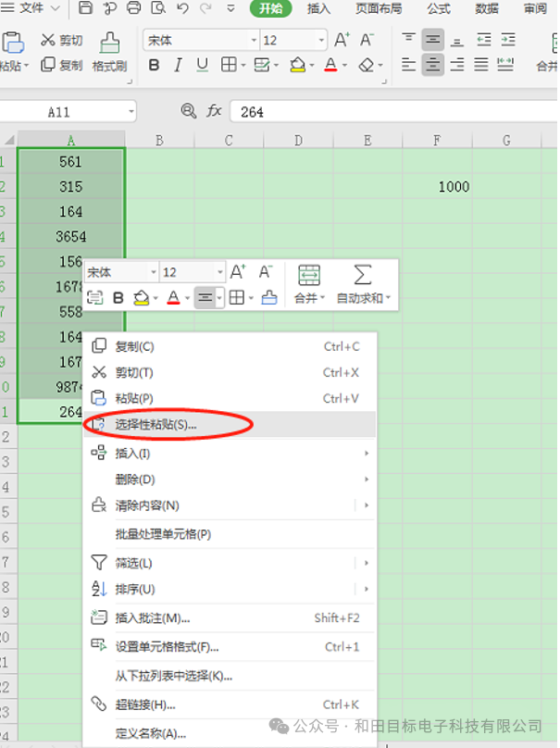Viewport: 560px width, 748px height.
Task: Apply yellow fill color in the ribbon
Action: point(298,65)
